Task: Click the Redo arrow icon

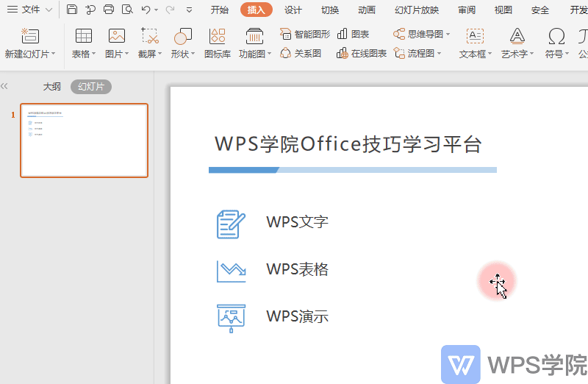Action: [x=170, y=10]
